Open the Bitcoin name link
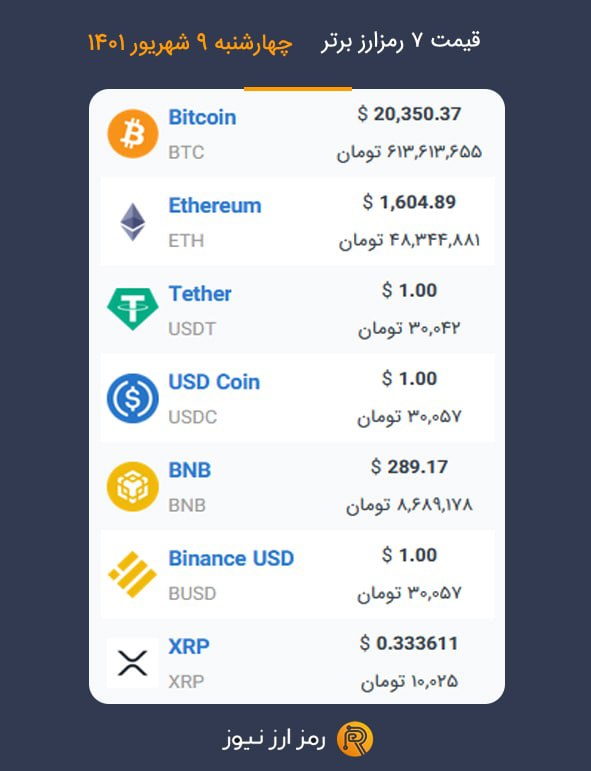The width and height of the screenshot is (591, 771). (202, 118)
